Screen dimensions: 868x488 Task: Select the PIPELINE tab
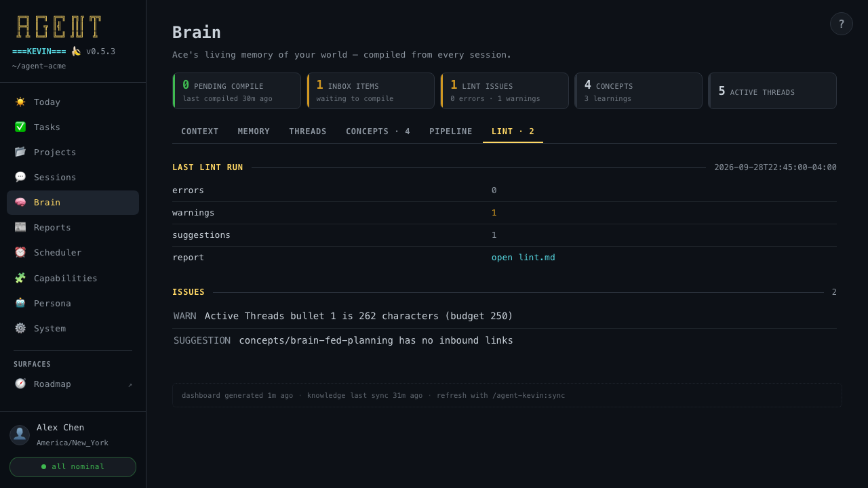tap(451, 131)
